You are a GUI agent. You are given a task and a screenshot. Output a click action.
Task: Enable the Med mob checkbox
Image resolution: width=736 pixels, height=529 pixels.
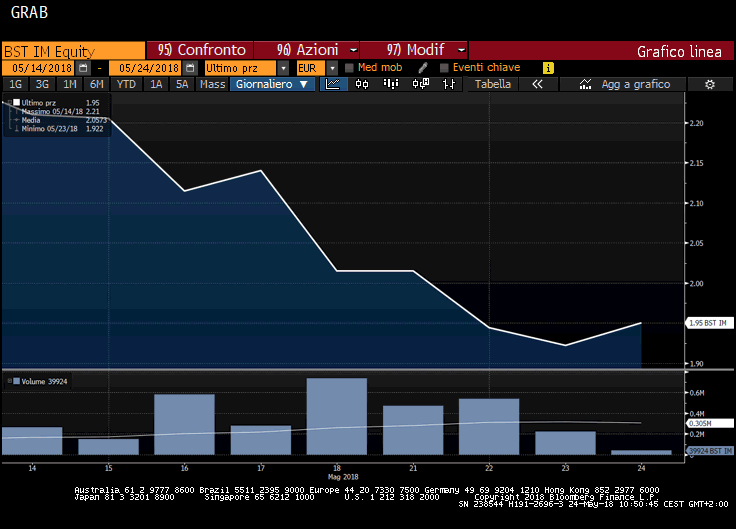tap(349, 67)
